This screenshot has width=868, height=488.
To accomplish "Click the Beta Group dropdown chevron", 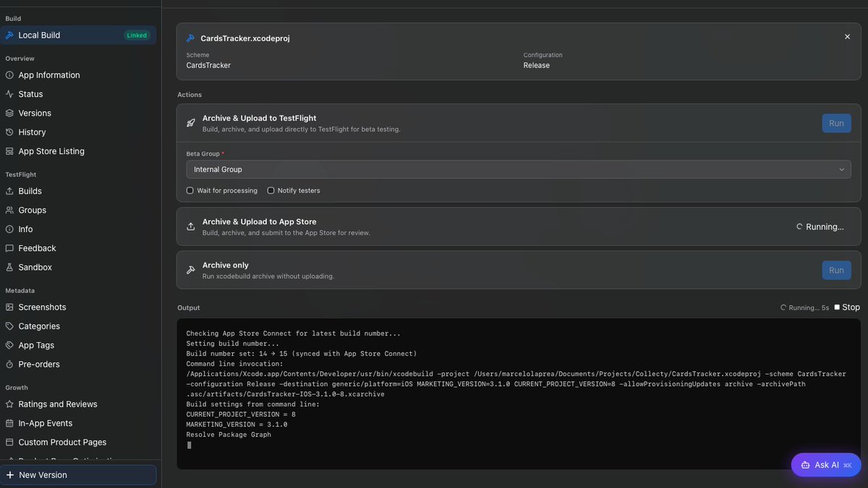I will point(841,169).
